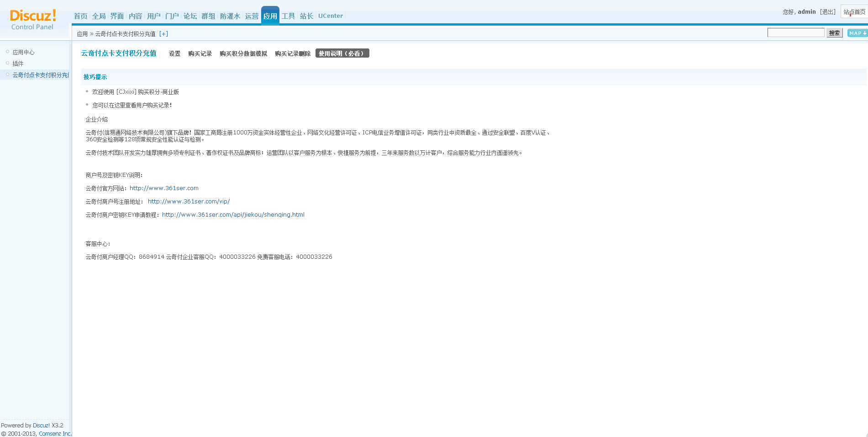Open 插件 in the sidebar
This screenshot has height=437, width=868.
pos(18,64)
